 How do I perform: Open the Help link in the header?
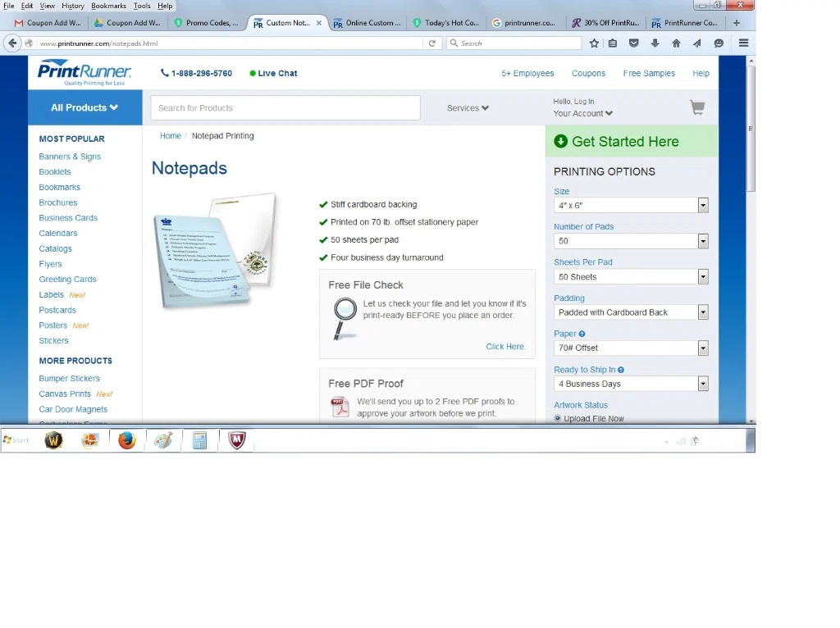coord(701,73)
